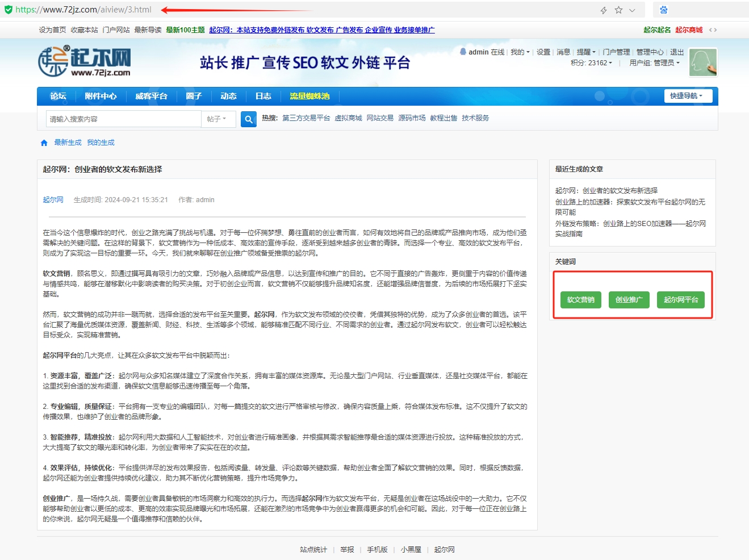Expand the 积分: 23162 dropdown
Viewport: 749px width, 560px height.
[591, 63]
